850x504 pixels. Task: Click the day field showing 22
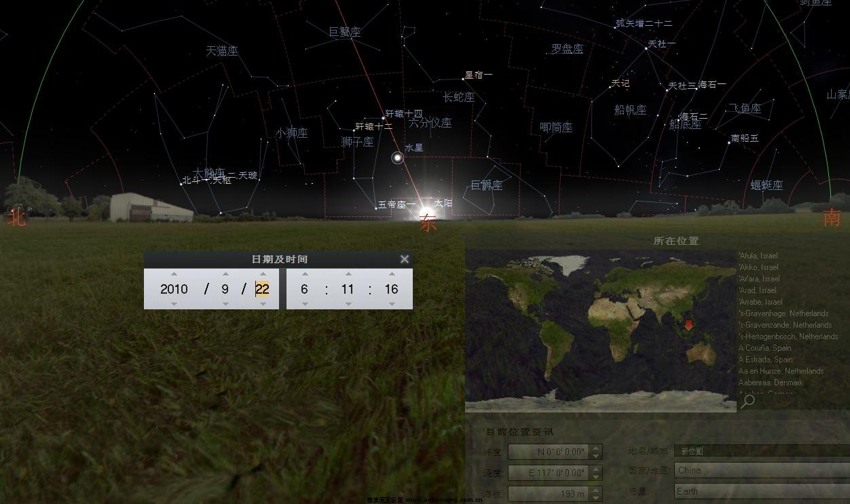pos(262,289)
